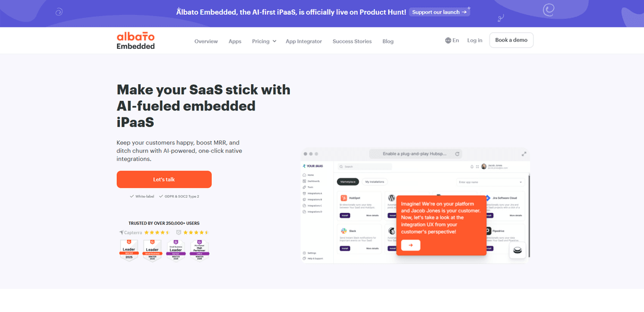Screen dimensions: 644x312
Task: Click Support our launch link
Action: [x=439, y=12]
